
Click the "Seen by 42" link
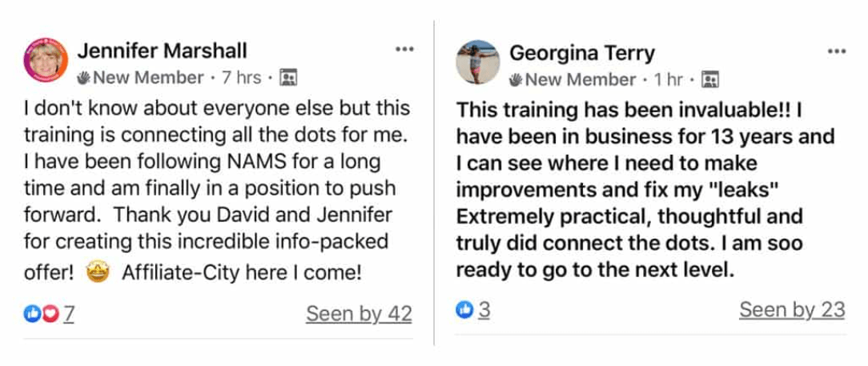pos(359,314)
